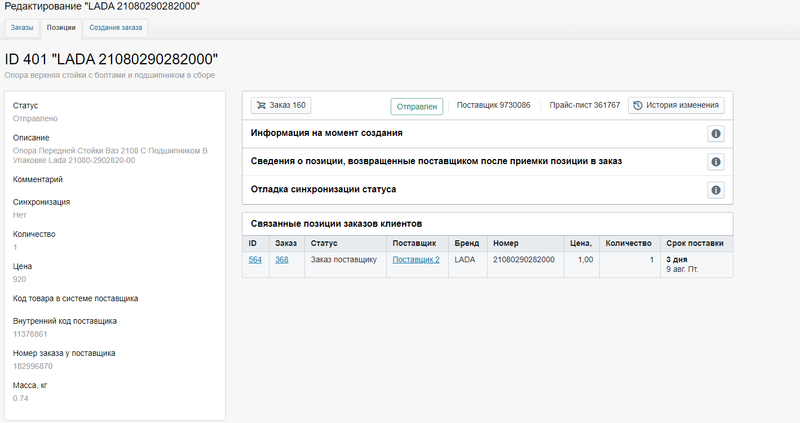Switch to the Заказы tab
This screenshot has width=800, height=423.
point(22,28)
